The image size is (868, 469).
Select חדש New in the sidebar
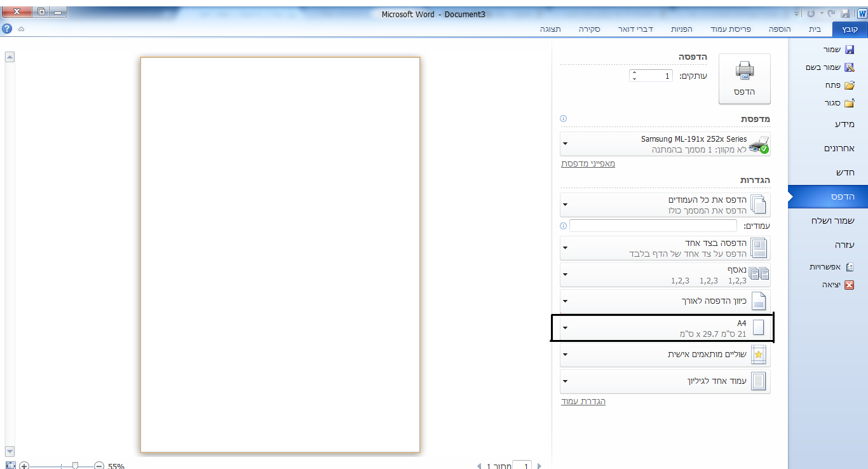coord(845,172)
